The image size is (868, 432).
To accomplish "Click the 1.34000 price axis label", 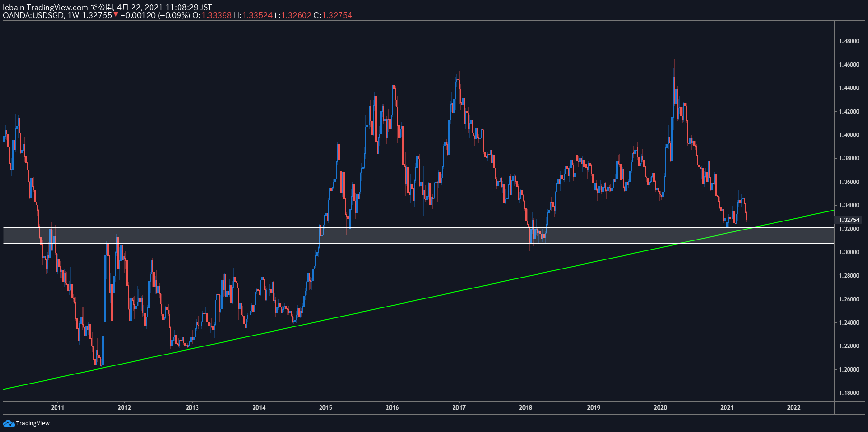I will [849, 205].
